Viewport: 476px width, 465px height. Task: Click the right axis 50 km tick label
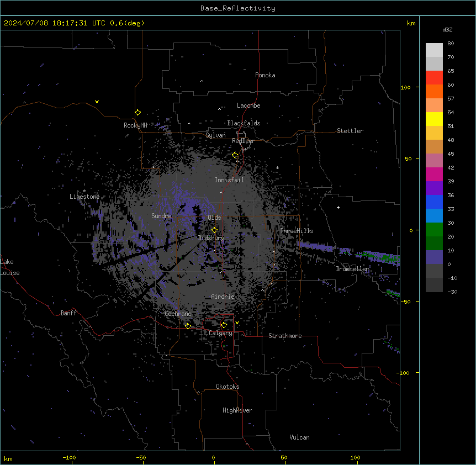click(x=408, y=158)
